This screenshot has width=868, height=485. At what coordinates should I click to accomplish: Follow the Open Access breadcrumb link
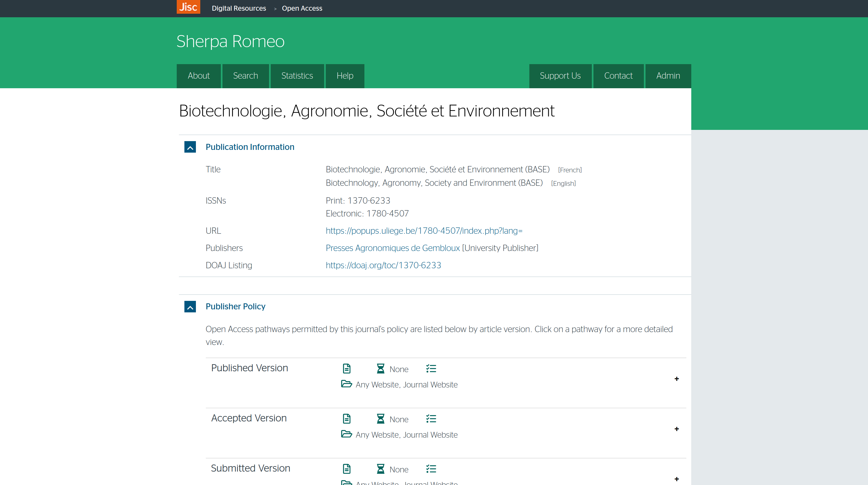coord(302,8)
